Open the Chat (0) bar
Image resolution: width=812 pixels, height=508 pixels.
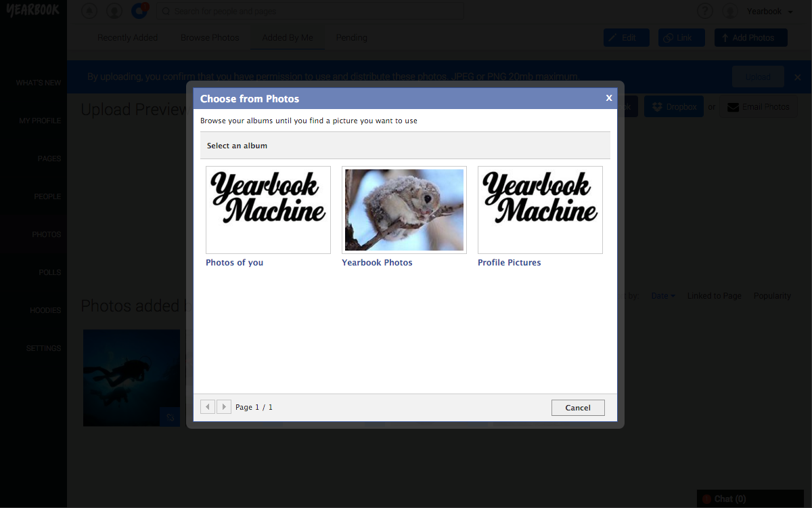pyautogui.click(x=750, y=499)
